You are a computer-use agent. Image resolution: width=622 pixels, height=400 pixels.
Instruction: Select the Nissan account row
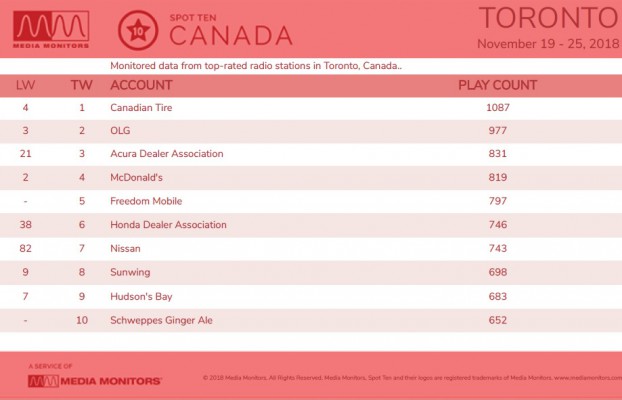pos(311,249)
